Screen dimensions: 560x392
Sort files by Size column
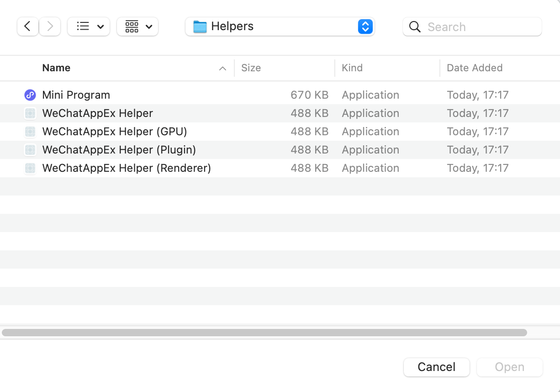click(251, 68)
